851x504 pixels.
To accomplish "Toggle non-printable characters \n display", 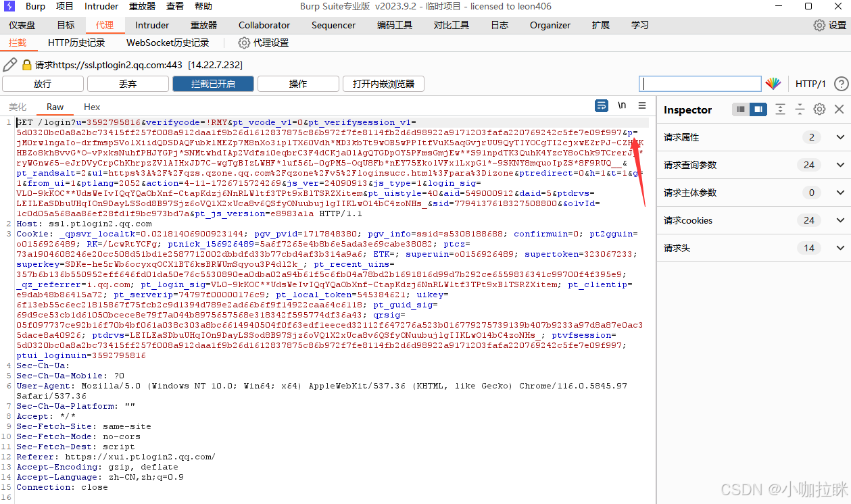I will coord(622,106).
